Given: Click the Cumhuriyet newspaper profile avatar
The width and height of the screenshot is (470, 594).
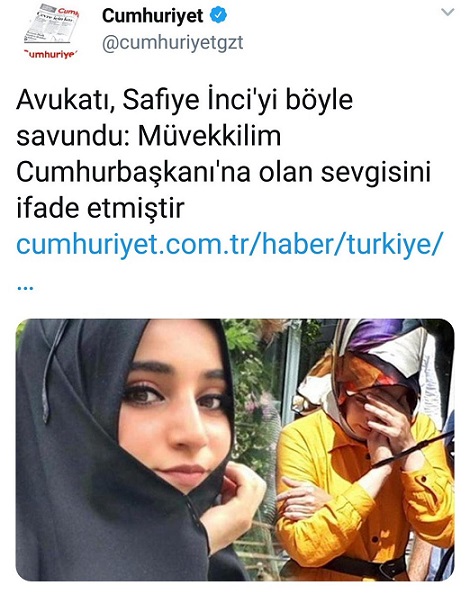Looking at the screenshot, I should [52, 33].
